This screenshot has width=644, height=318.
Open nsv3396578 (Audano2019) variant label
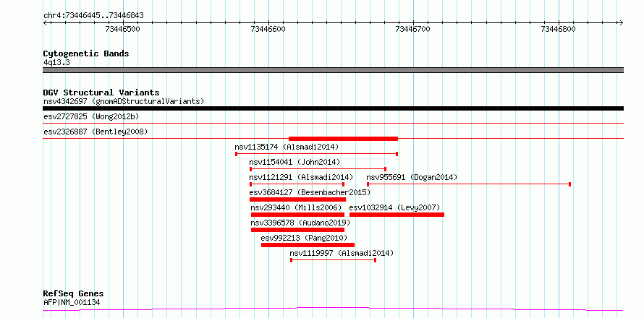(300, 223)
